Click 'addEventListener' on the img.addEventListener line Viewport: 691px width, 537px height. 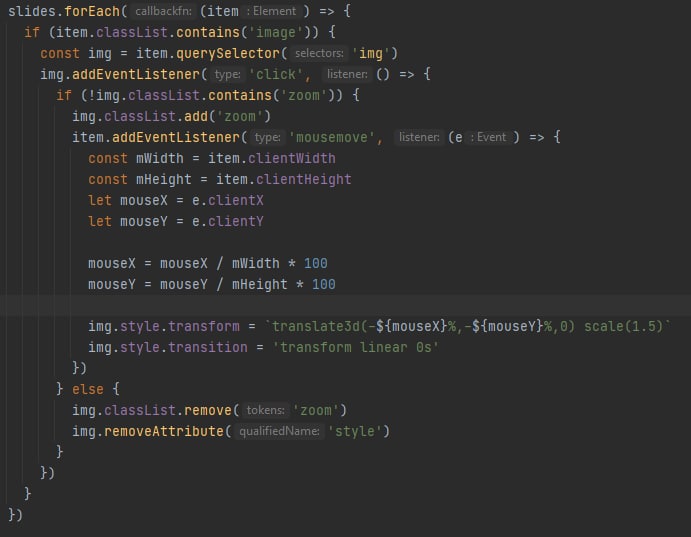(136, 74)
